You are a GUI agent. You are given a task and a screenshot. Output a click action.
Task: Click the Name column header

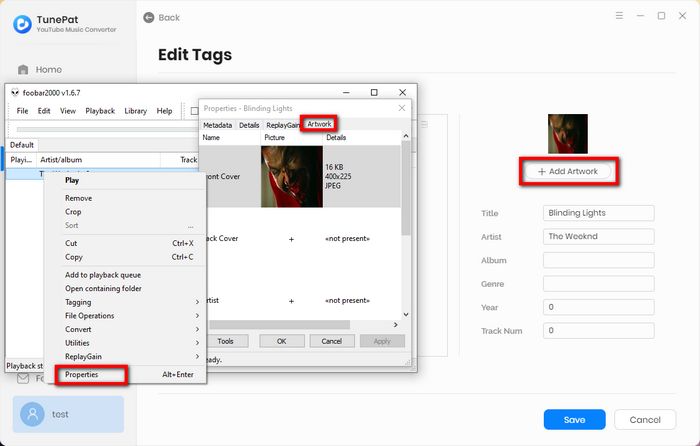[230, 138]
